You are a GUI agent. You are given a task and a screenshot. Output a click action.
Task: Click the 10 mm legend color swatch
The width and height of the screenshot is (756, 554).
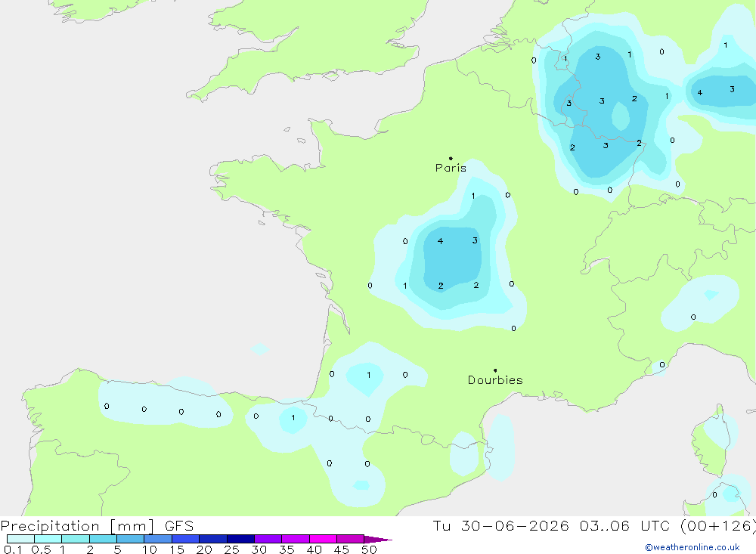(158, 539)
